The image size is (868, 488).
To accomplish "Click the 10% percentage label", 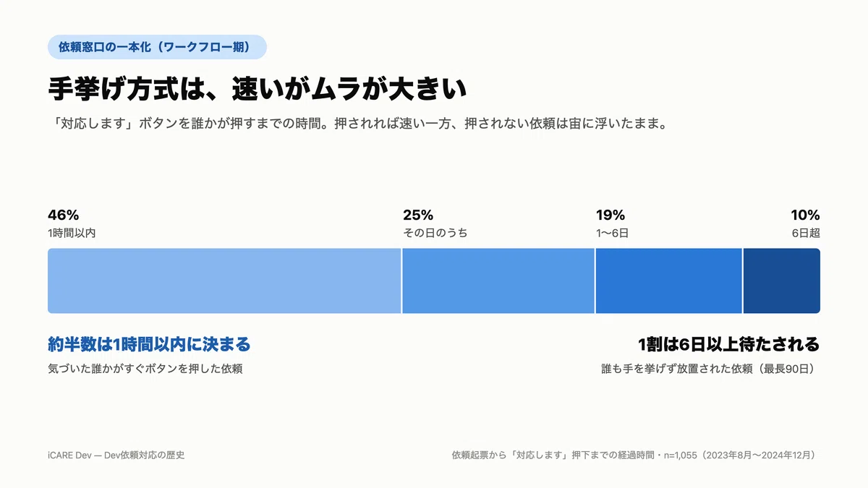I will (x=805, y=215).
